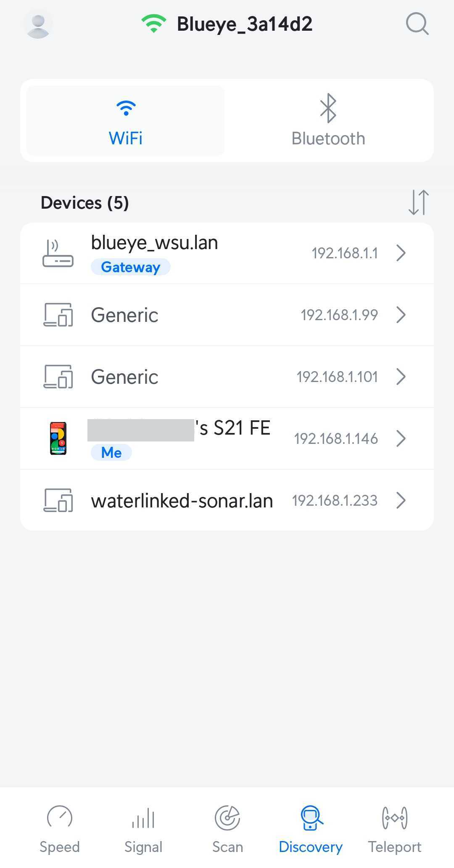Click the Gateway badge label
This screenshot has height=868, width=454.
[x=131, y=267]
